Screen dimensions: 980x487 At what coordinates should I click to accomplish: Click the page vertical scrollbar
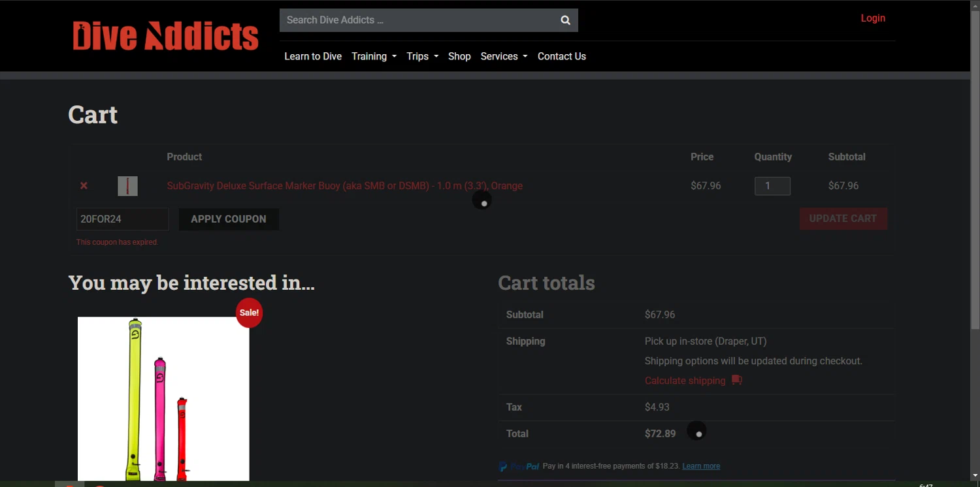pyautogui.click(x=975, y=170)
